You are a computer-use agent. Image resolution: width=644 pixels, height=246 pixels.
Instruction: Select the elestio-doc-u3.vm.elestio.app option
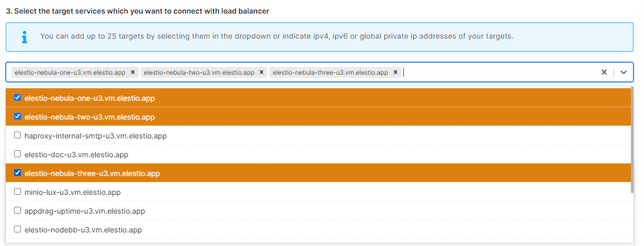[76, 155]
